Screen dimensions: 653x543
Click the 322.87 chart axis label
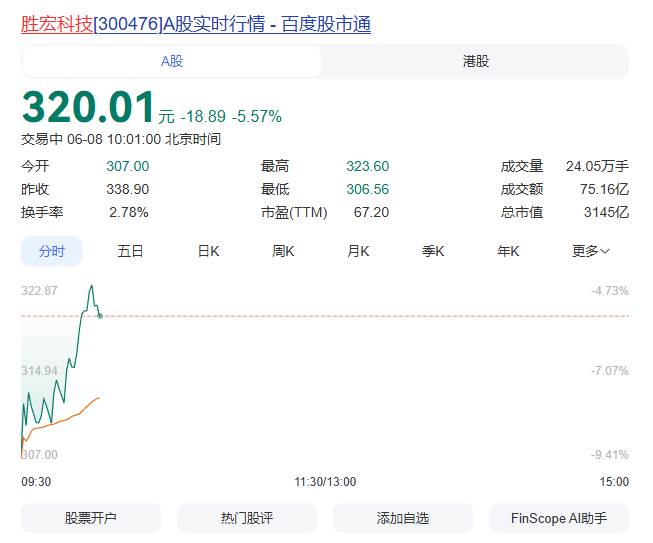click(x=39, y=291)
